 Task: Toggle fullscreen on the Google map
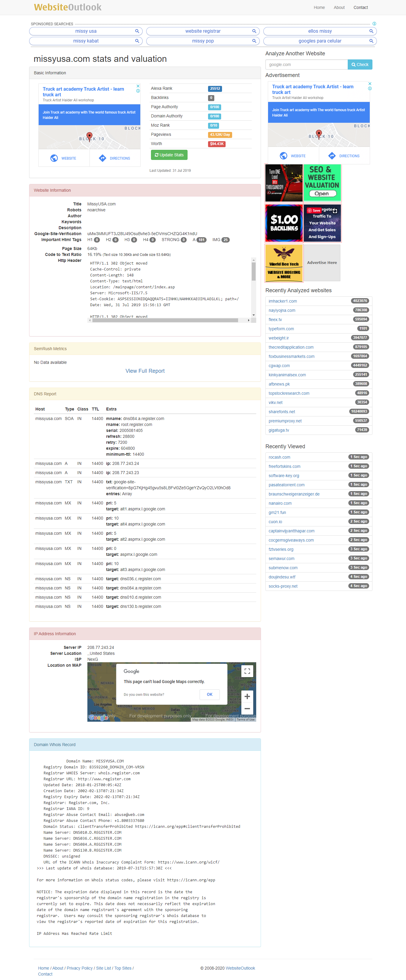coord(247,671)
